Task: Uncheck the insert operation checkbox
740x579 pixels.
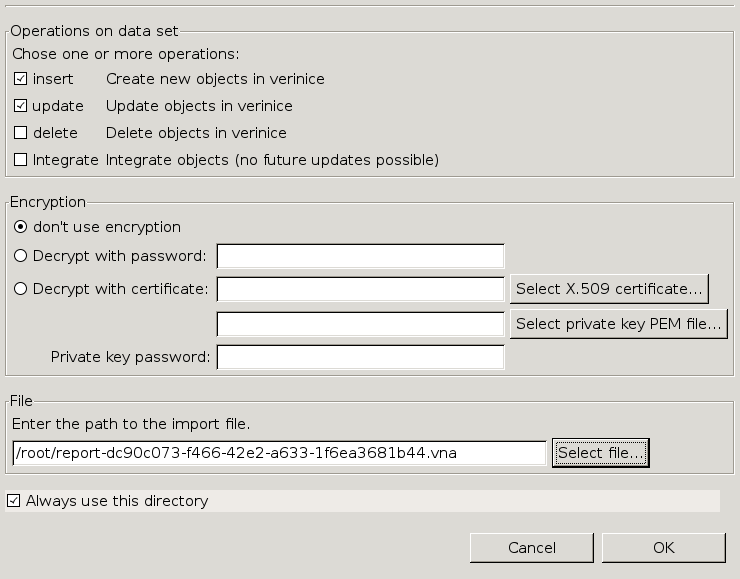Action: 21,79
